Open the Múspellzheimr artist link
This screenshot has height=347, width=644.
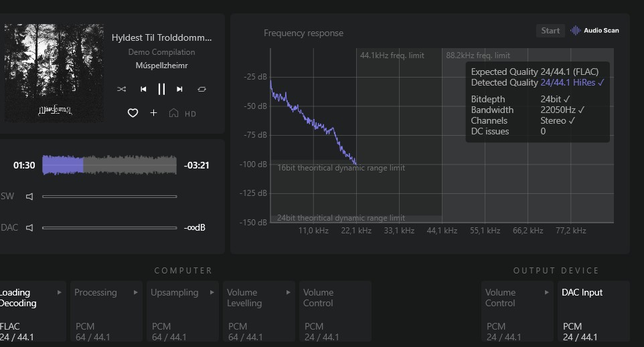click(x=162, y=66)
